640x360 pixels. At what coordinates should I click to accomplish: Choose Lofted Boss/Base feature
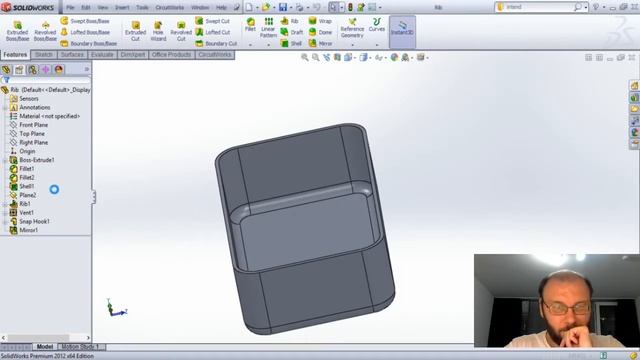coord(85,32)
